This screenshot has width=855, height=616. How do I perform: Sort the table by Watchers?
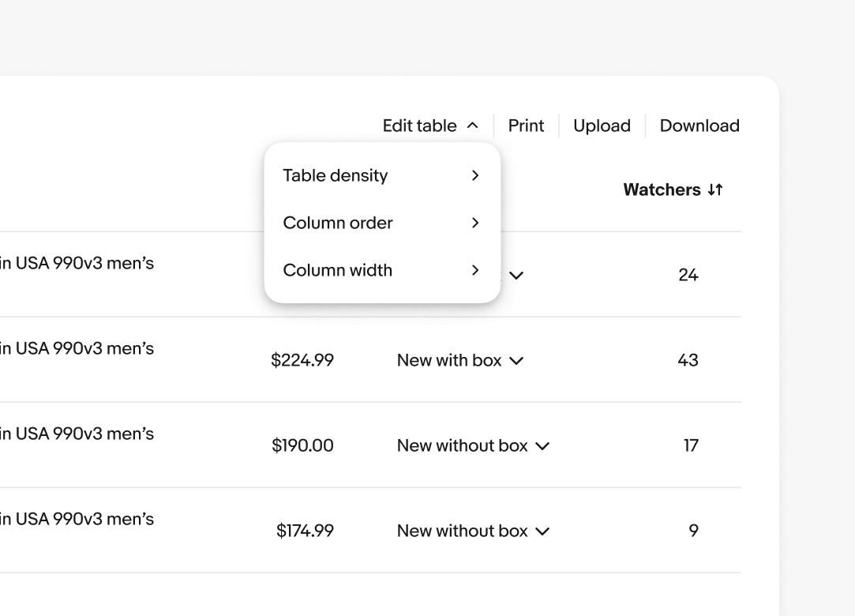[673, 190]
